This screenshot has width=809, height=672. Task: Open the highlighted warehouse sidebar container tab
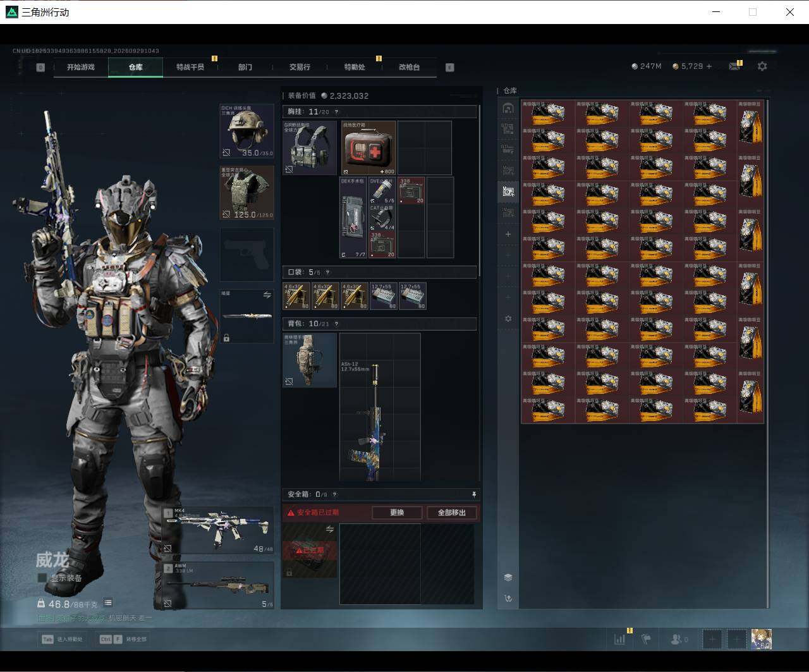coord(508,192)
